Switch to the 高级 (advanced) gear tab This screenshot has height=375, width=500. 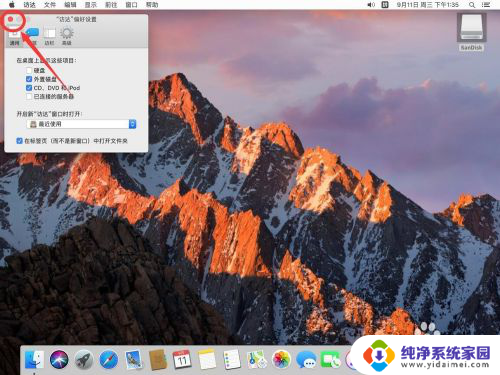[x=67, y=37]
